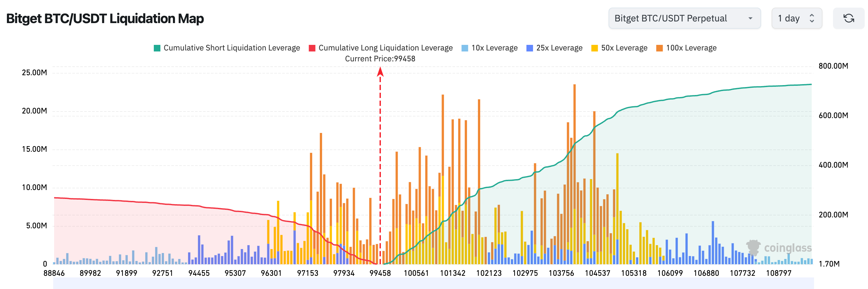Viewport: 868px width, 289px height.
Task: Click the 15.00M left axis label
Action: 34,149
